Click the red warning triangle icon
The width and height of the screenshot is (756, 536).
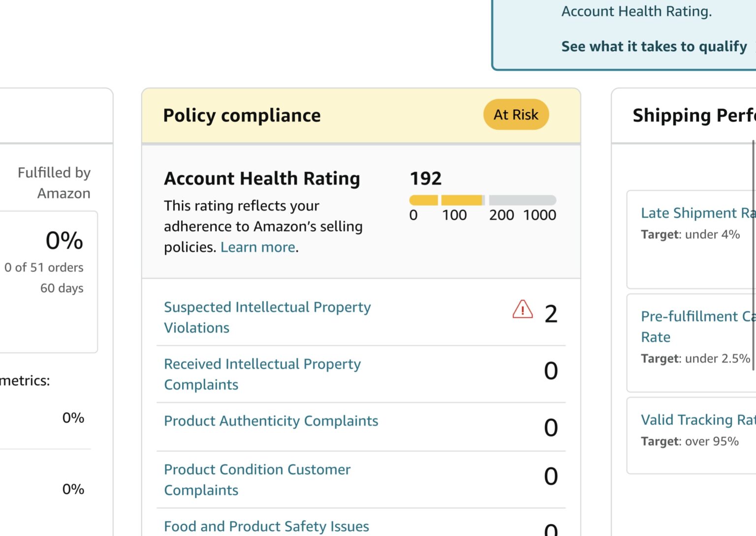[522, 310]
